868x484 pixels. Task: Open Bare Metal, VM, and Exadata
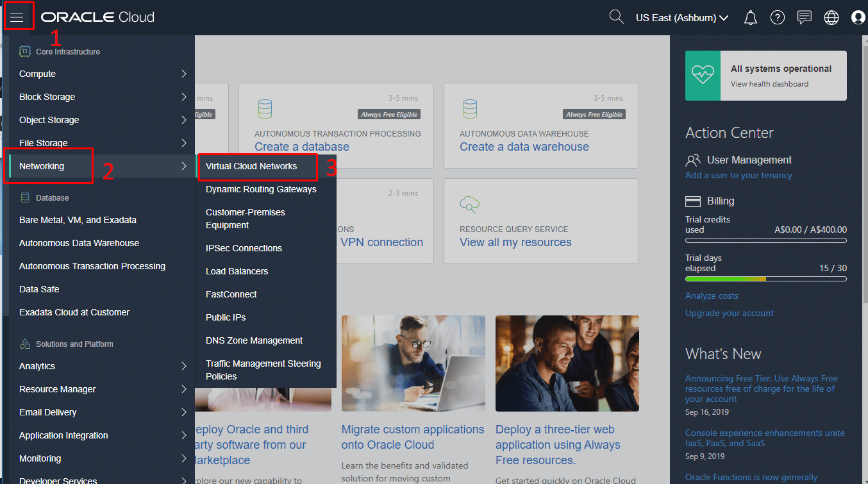point(78,220)
